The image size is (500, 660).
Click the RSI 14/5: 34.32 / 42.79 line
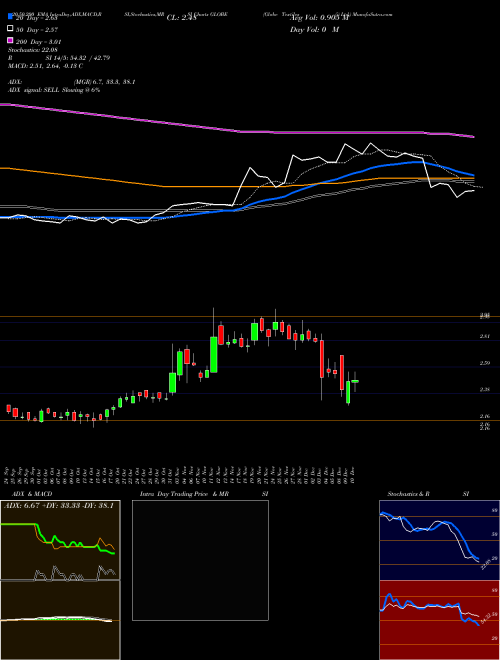tap(59, 58)
